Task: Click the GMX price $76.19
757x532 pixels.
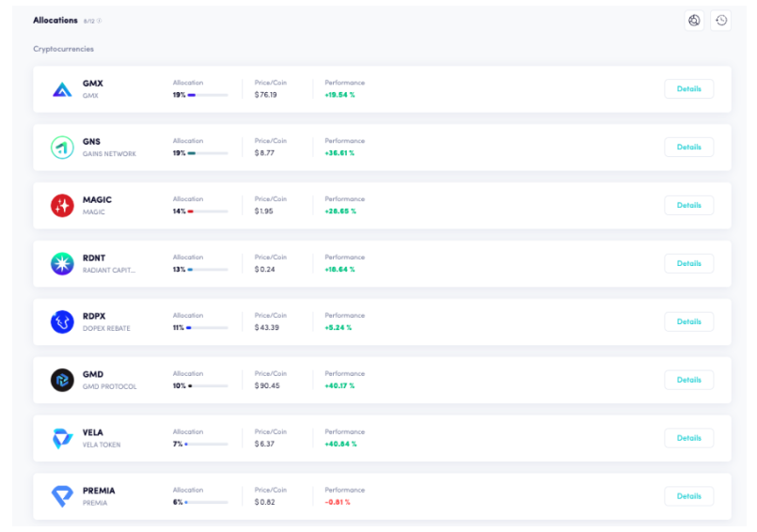Action: point(265,95)
